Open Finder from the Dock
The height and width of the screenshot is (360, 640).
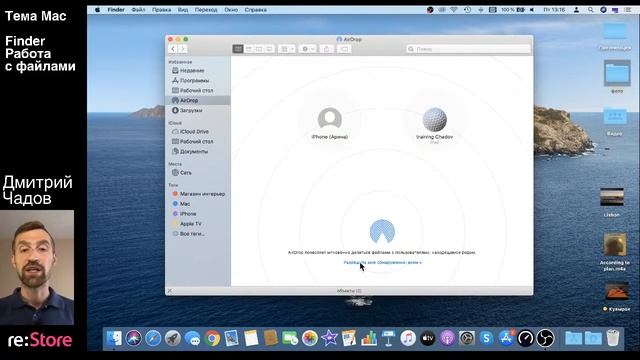(x=114, y=338)
